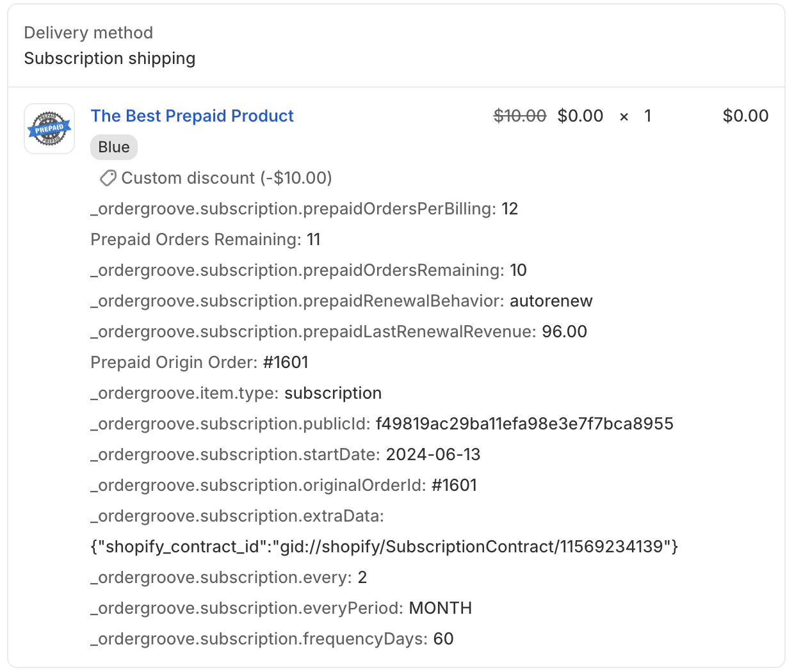Click the Subscription shipping delivery method text
Viewport: 794px width, 672px height.
tap(109, 58)
